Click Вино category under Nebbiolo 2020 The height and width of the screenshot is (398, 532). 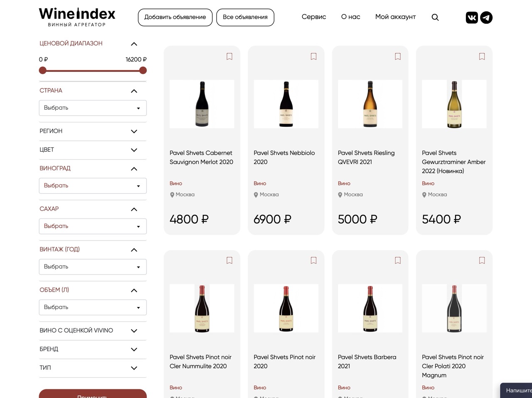(260, 183)
